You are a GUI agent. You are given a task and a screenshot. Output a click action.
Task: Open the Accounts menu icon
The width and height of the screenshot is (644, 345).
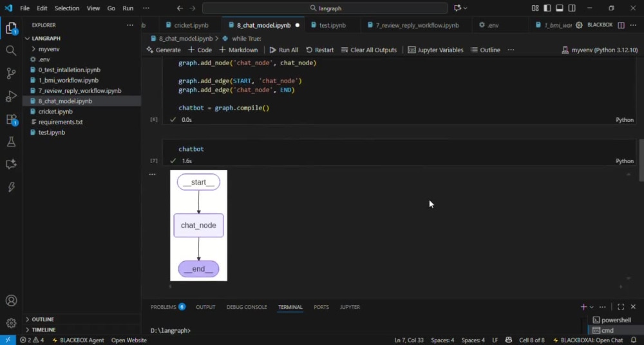(x=11, y=301)
